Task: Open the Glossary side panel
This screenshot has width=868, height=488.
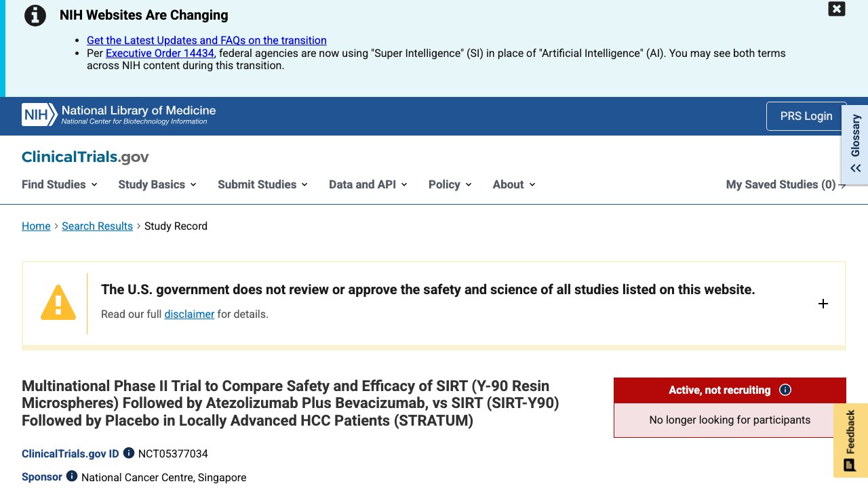Action: click(855, 143)
